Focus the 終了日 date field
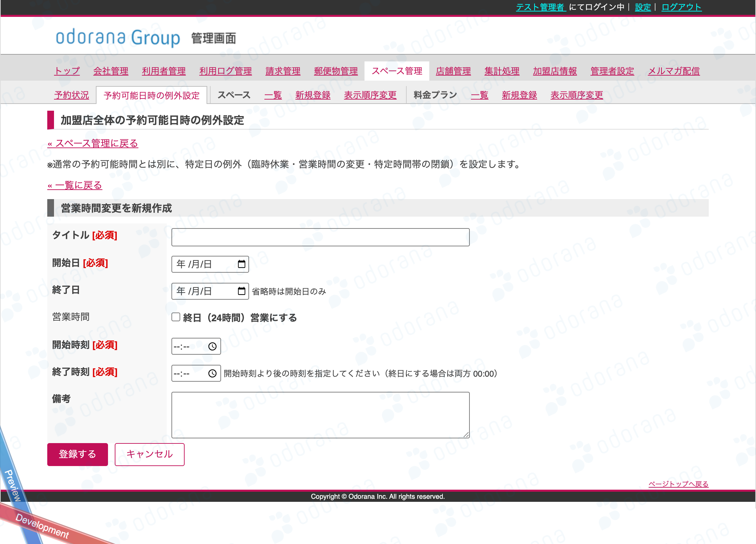The width and height of the screenshot is (756, 544). click(210, 291)
